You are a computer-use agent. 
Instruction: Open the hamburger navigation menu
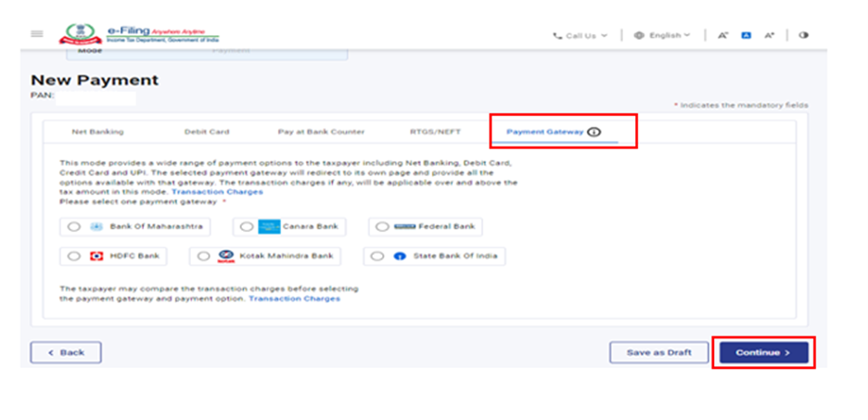pos(36,34)
